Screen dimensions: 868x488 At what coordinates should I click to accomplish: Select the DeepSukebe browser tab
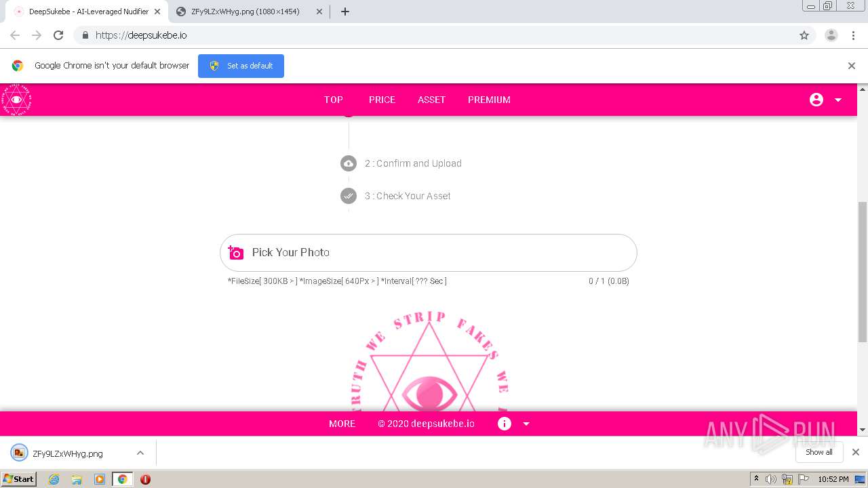click(88, 12)
